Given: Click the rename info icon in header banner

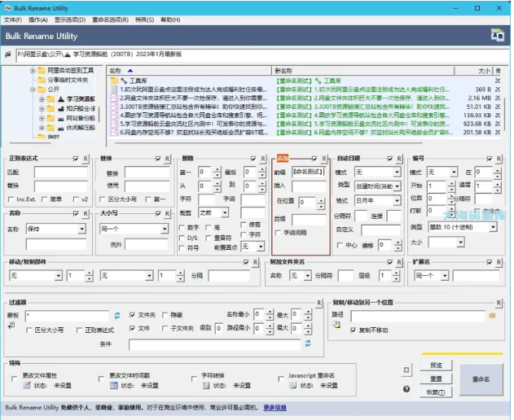Looking at the screenshot, I should point(496,34).
